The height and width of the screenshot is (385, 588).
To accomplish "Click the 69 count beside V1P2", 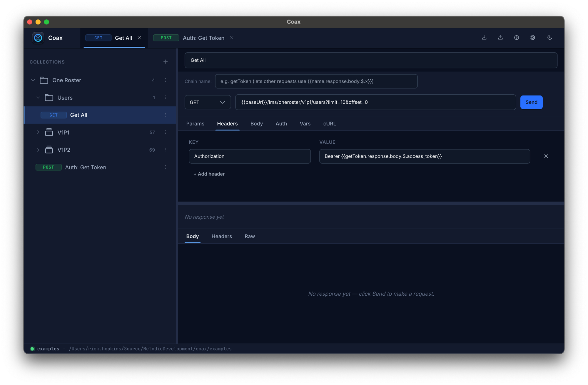I will tap(152, 150).
